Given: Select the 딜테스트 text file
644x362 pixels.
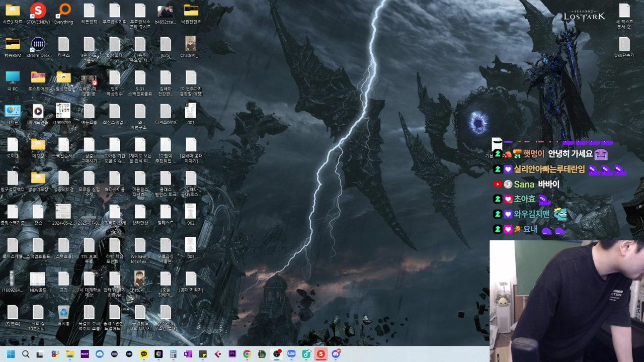Looking at the screenshot, I should click(166, 215).
